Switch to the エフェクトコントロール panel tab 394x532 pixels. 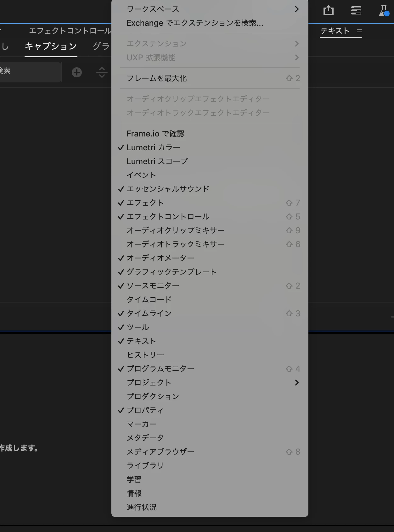[70, 31]
